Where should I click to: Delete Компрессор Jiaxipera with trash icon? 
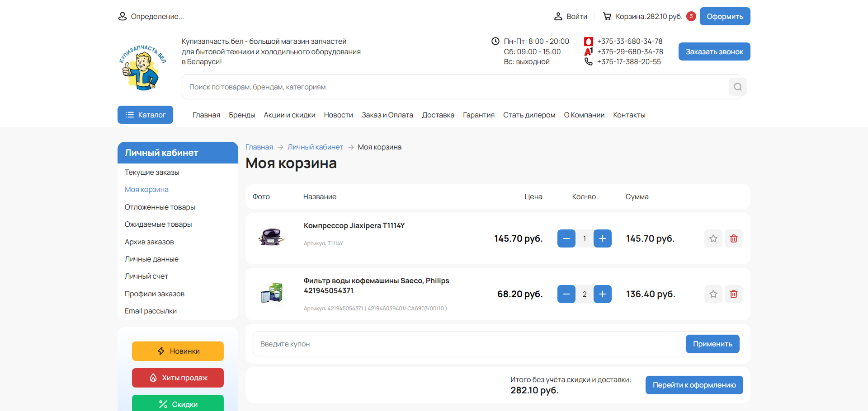coord(733,238)
